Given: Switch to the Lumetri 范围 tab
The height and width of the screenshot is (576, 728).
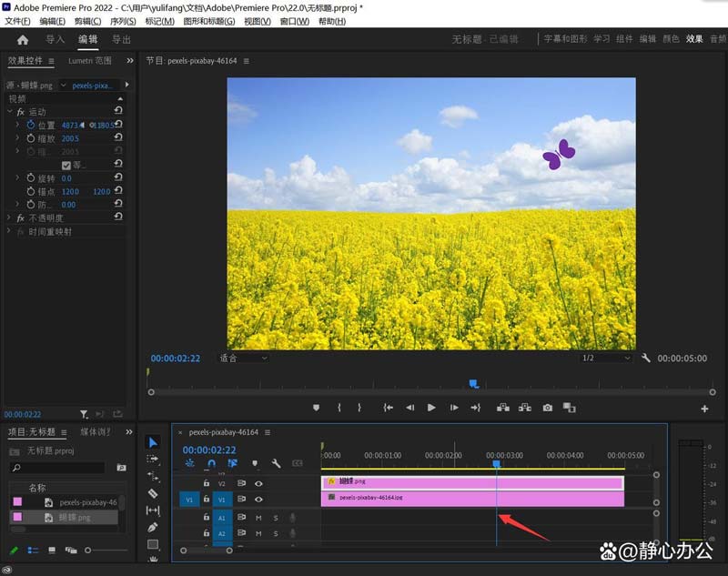Looking at the screenshot, I should 89,61.
